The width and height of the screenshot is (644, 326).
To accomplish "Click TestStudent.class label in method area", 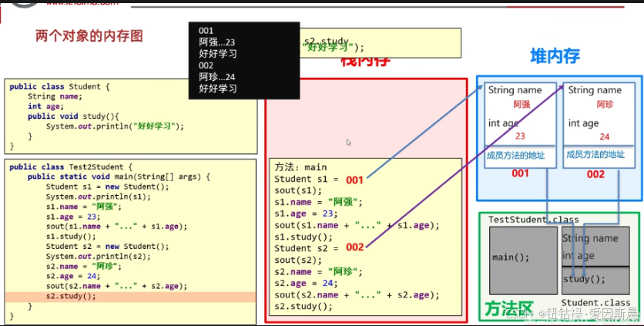I will point(534,220).
